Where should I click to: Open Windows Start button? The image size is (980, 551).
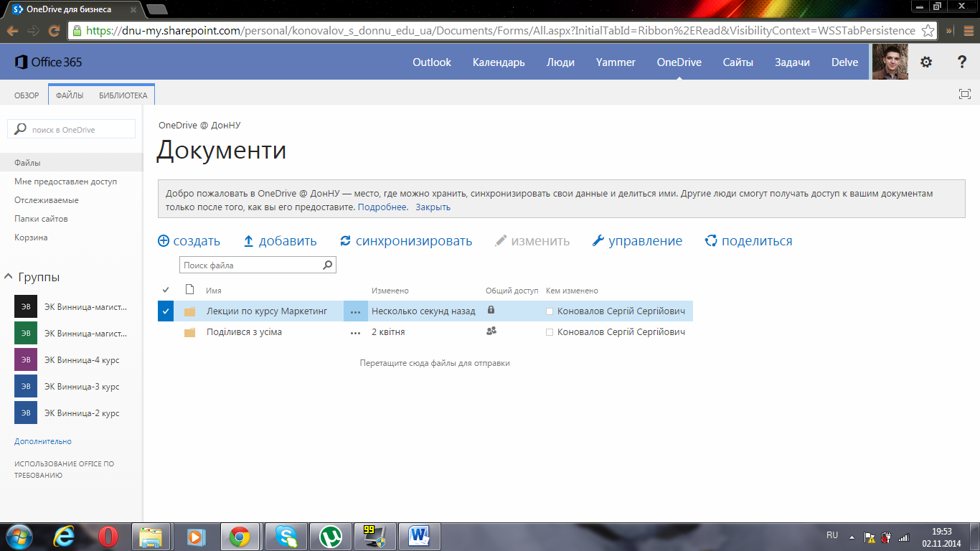[x=18, y=536]
